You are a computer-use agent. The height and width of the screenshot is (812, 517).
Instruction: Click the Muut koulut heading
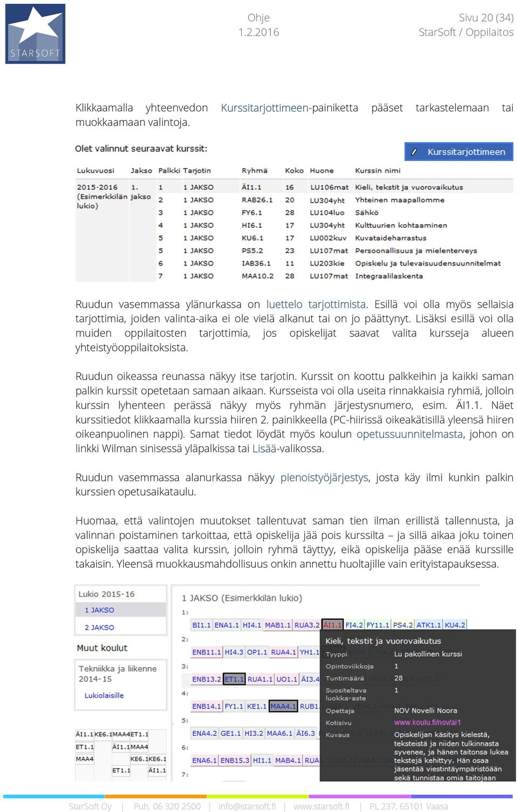[102, 648]
